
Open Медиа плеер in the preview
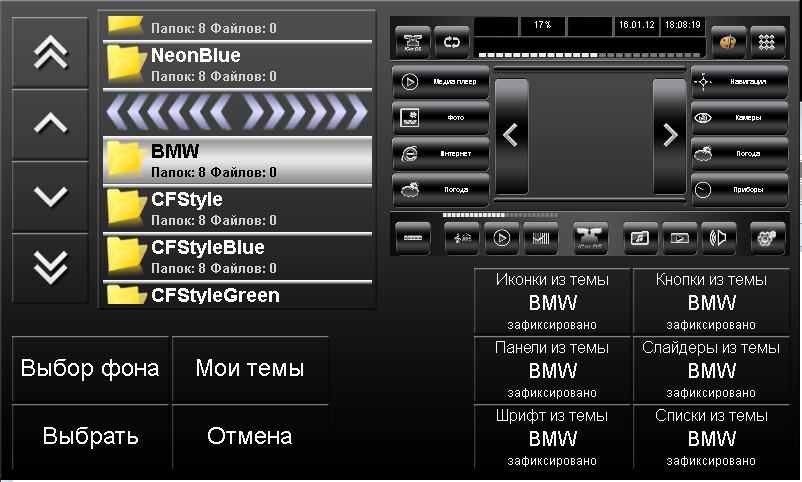coord(440,82)
